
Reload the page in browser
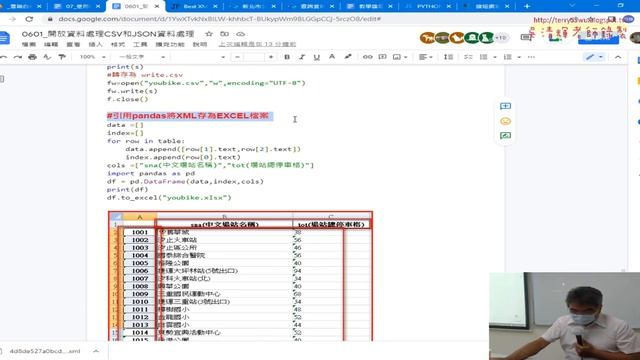click(29, 19)
